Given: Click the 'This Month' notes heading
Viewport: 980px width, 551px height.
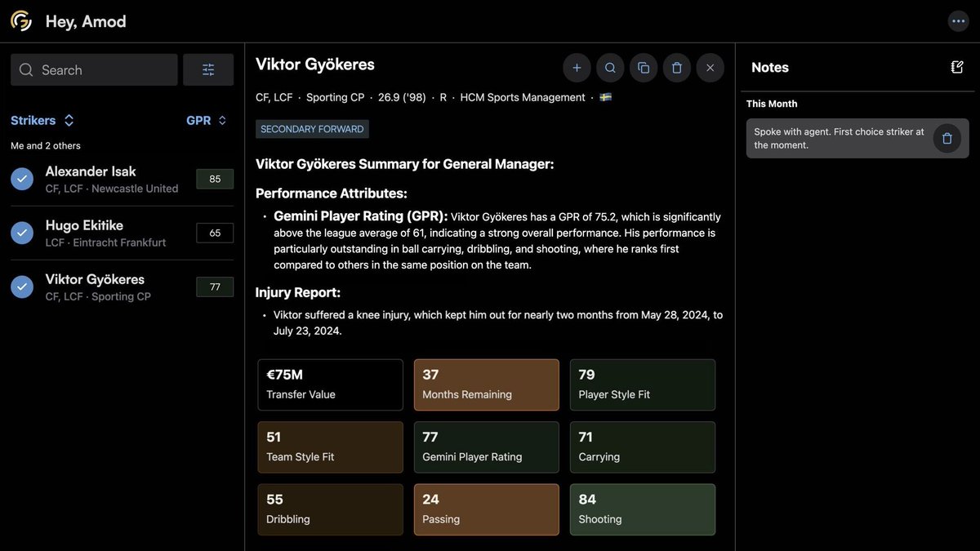Looking at the screenshot, I should pyautogui.click(x=772, y=104).
